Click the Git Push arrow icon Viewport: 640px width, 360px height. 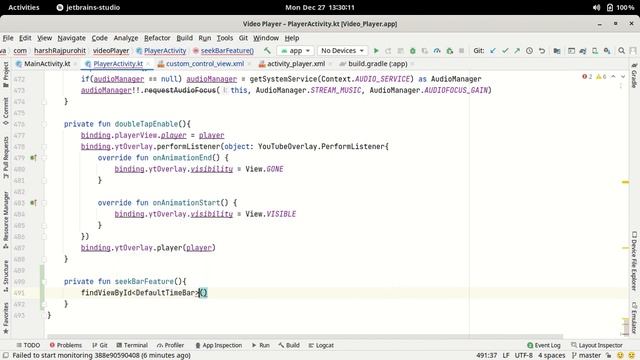click(517, 51)
